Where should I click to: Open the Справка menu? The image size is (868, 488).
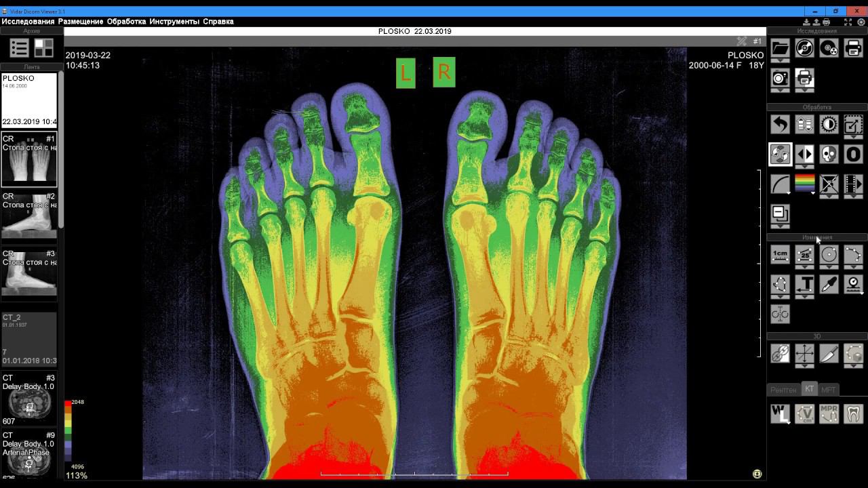click(x=218, y=22)
